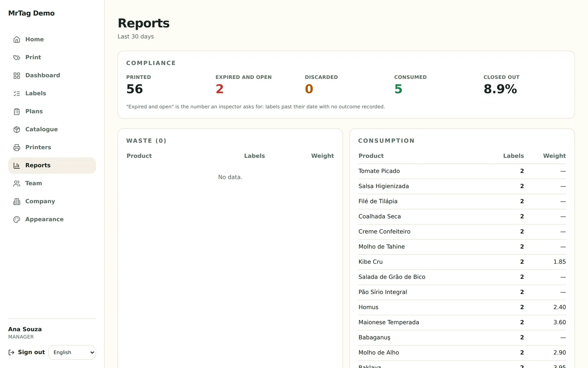The image size is (588, 368).
Task: Select the Reports sidebar item
Action: click(x=52, y=165)
